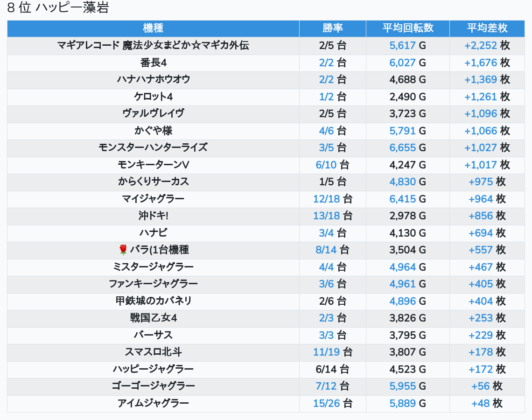Sort by the 機種 column header
532x420 pixels.
[153, 28]
